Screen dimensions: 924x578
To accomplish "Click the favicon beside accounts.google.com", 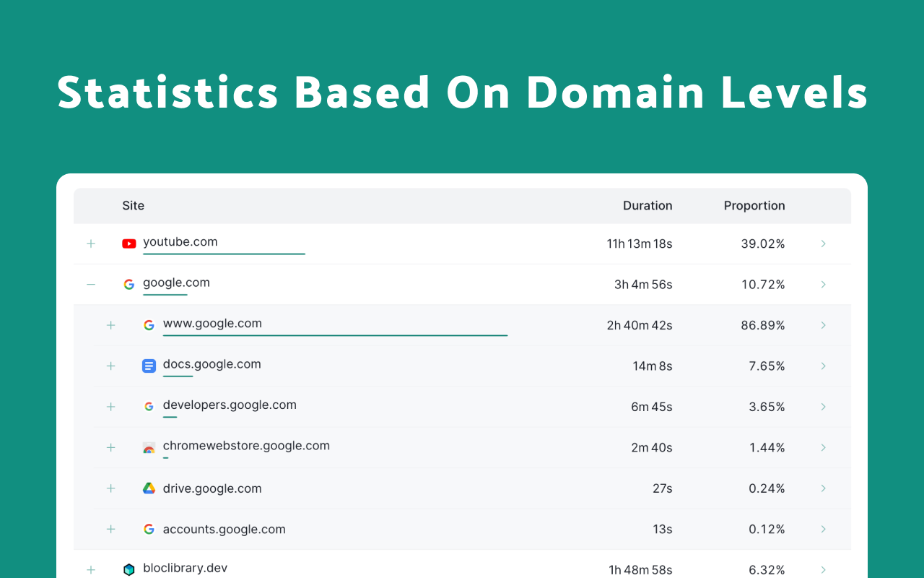I will coord(149,530).
